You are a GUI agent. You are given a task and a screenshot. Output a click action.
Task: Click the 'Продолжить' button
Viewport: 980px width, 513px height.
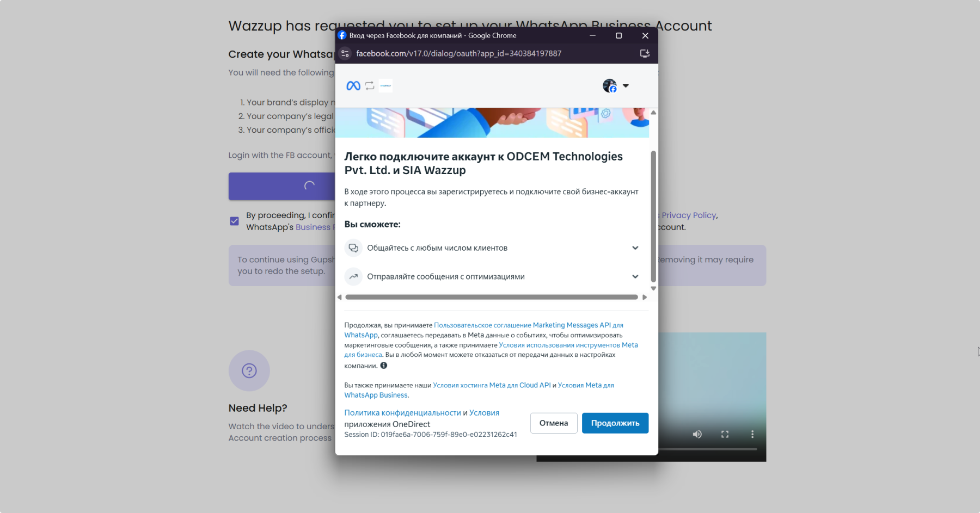point(615,423)
